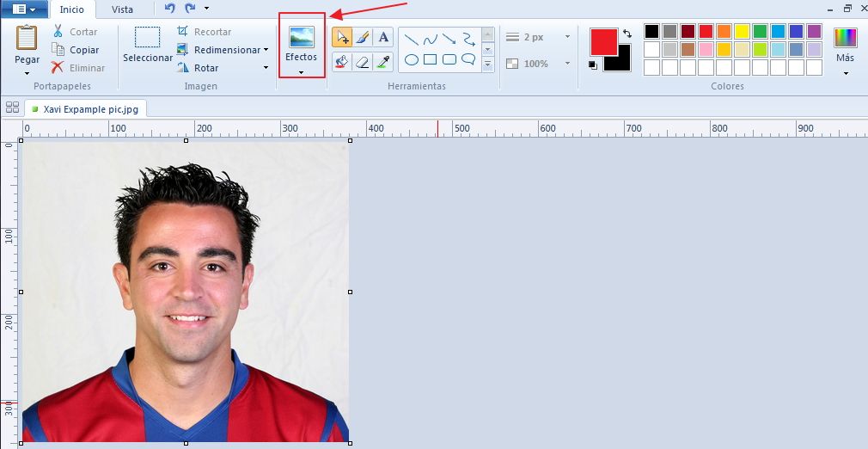The width and height of the screenshot is (868, 449).
Task: Click the Recortar button
Action: pyautogui.click(x=205, y=32)
